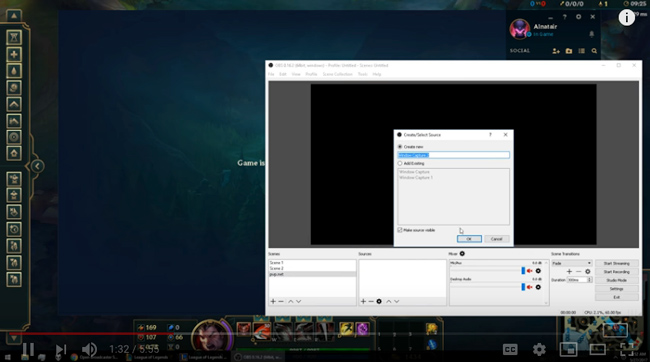Click the dialog help question mark button
The image size is (650, 362).
coord(490,135)
